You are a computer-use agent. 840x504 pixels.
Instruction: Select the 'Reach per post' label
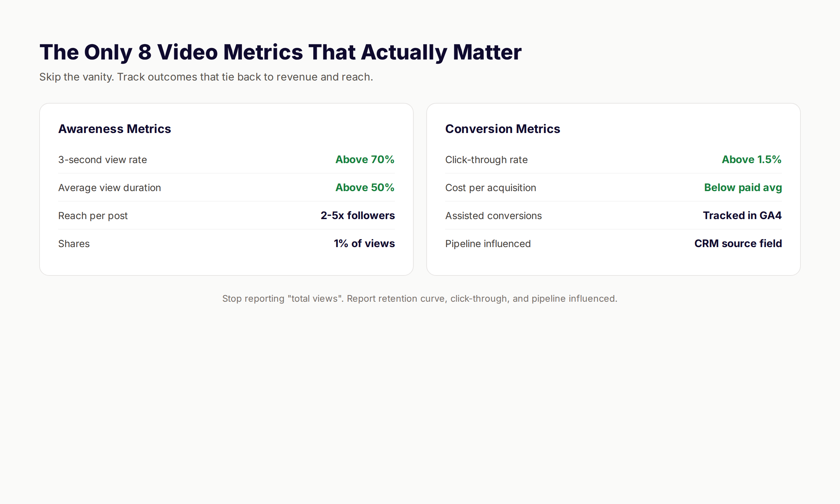point(93,216)
